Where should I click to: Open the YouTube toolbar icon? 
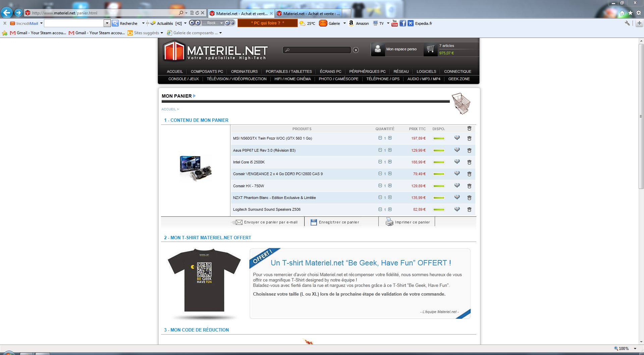click(394, 23)
